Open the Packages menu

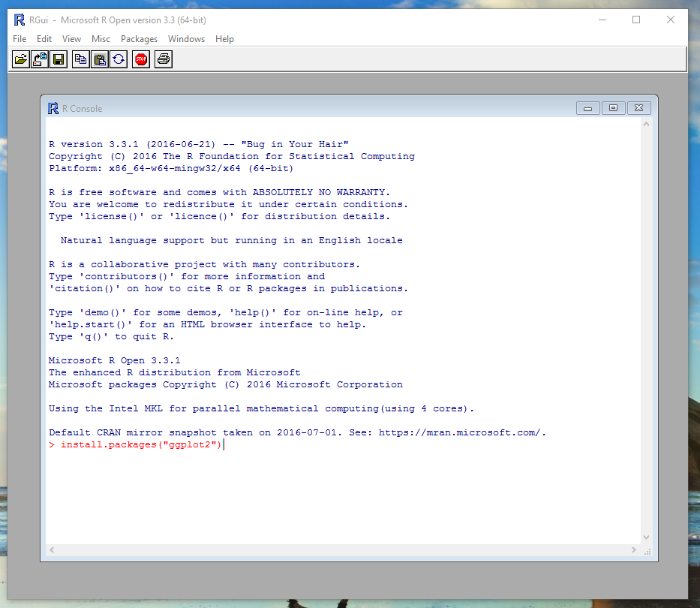(140, 39)
